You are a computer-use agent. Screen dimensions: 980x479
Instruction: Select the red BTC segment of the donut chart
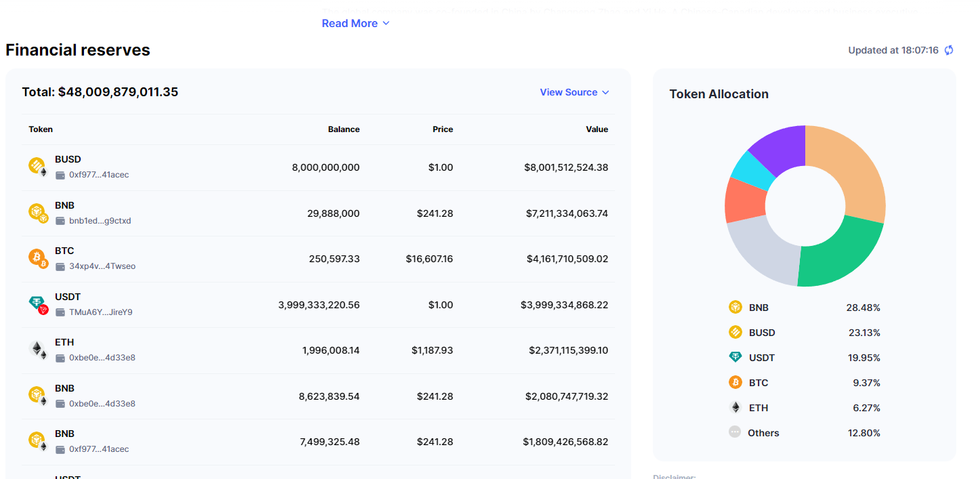pyautogui.click(x=745, y=200)
